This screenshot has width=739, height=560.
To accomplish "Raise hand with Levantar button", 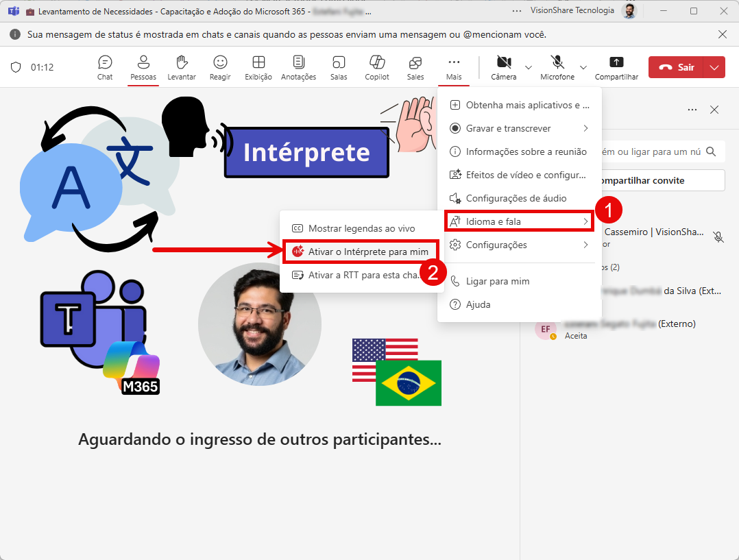I will [x=182, y=67].
